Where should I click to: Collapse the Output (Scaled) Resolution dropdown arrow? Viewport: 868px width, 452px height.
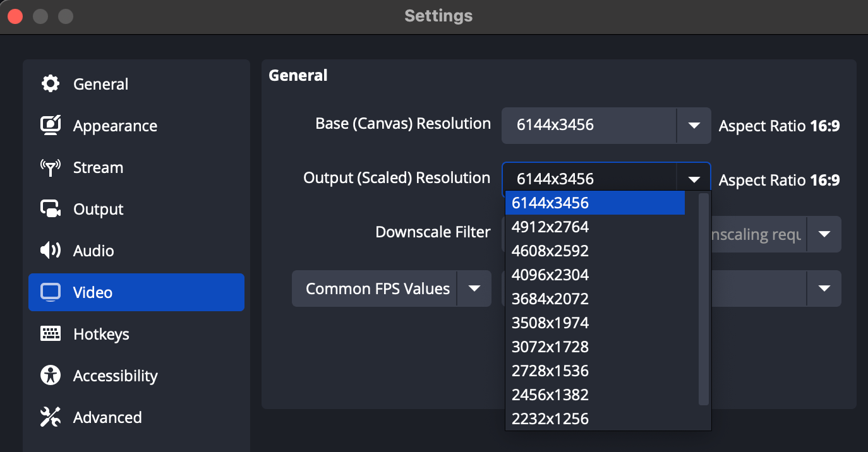694,179
